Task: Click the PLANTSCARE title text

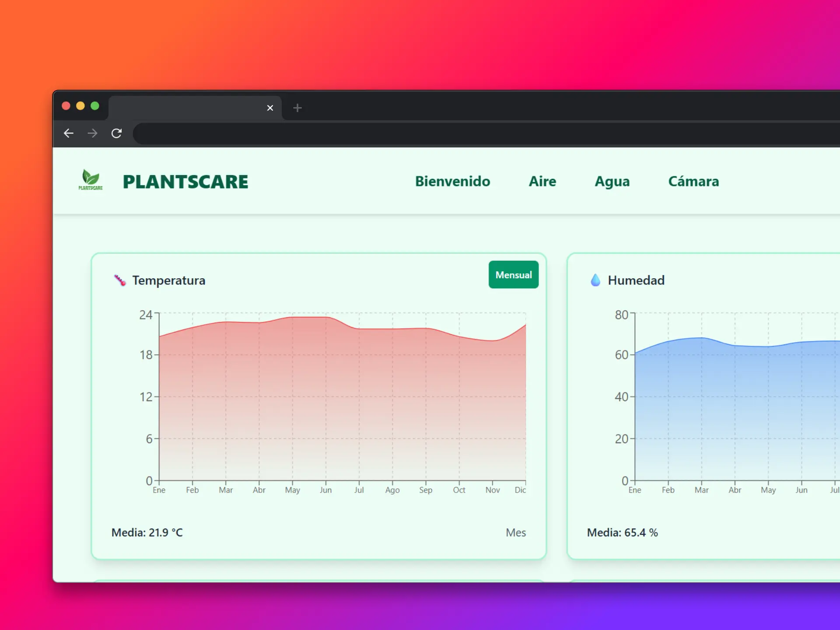Action: pyautogui.click(x=185, y=182)
